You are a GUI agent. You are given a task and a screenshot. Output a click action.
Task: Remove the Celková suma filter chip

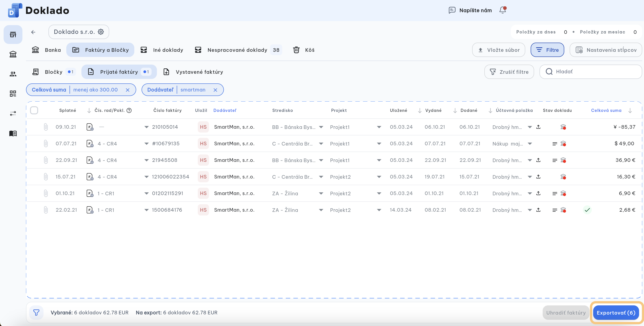pyautogui.click(x=128, y=90)
